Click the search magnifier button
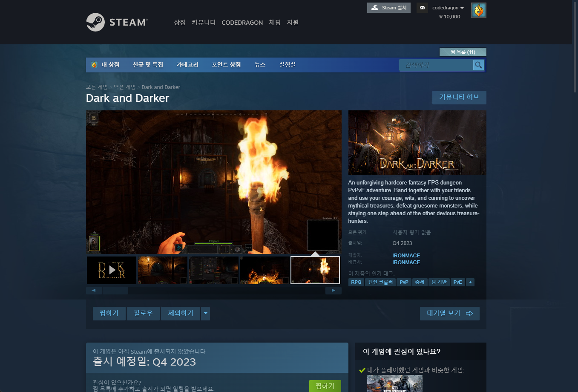 click(x=478, y=65)
